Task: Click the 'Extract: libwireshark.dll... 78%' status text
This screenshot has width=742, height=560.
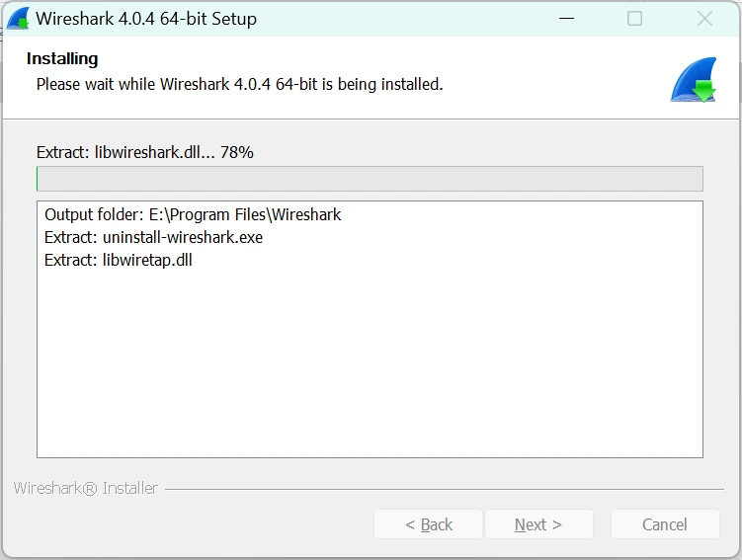Action: 145,152
